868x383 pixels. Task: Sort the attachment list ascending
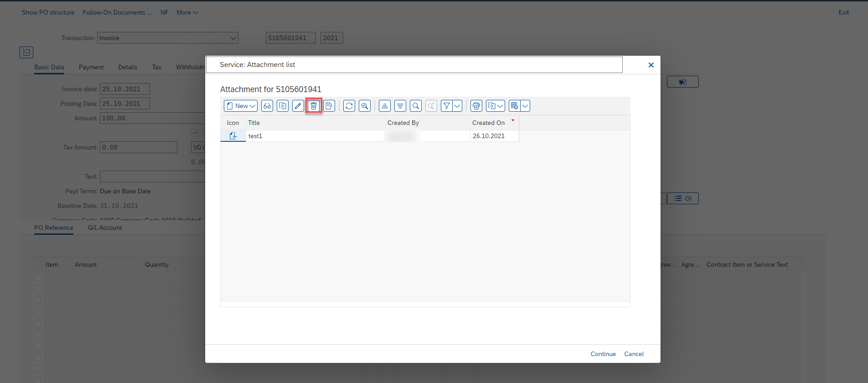click(385, 106)
